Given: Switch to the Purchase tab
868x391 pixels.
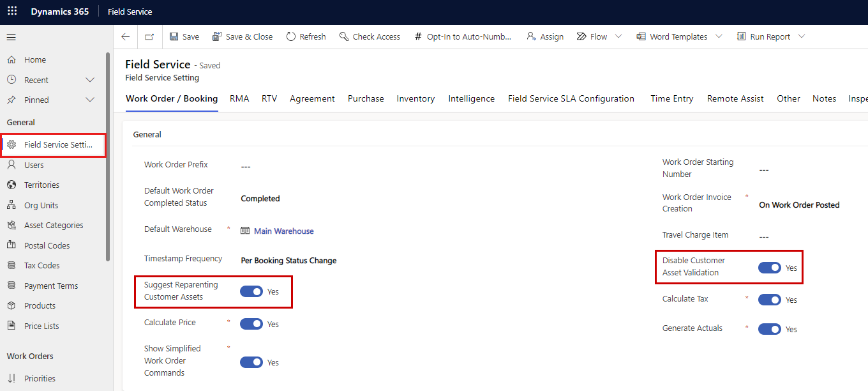Looking at the screenshot, I should (x=366, y=98).
